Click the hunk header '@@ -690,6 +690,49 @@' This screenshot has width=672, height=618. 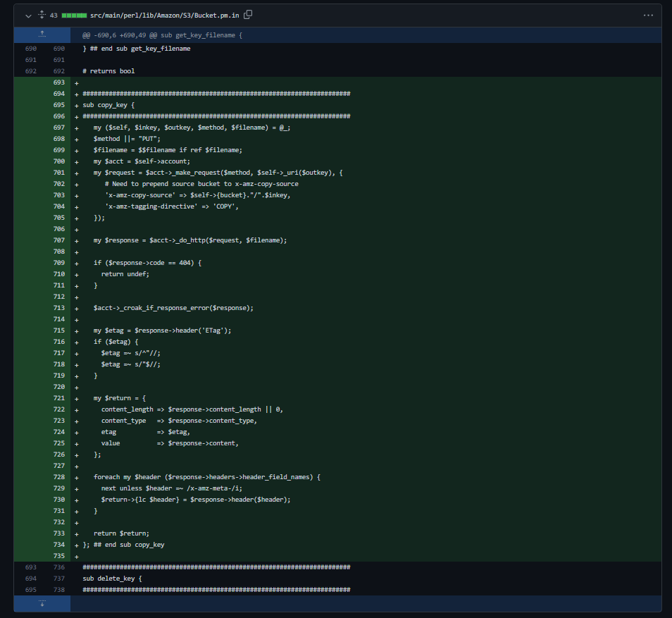pyautogui.click(x=162, y=35)
